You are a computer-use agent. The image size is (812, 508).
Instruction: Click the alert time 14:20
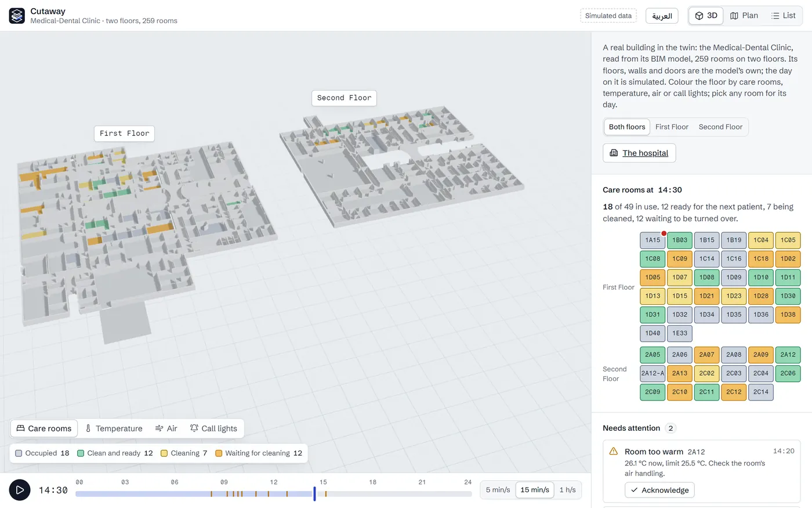click(784, 451)
